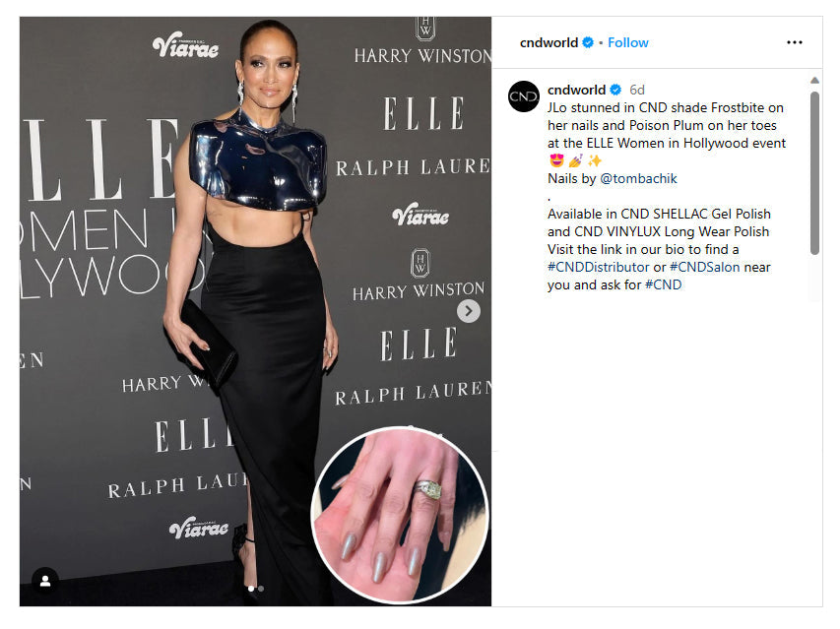Click the 6d post timestamp

[x=637, y=90]
